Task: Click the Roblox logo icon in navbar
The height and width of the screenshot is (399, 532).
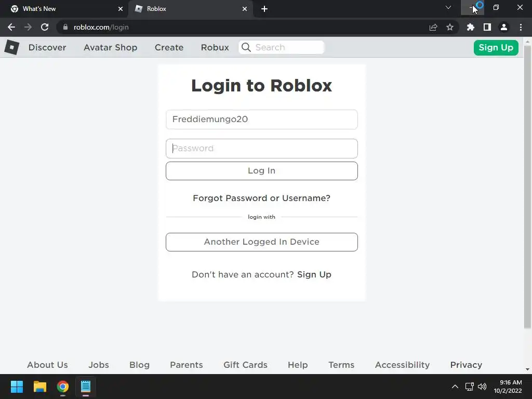Action: click(x=12, y=47)
